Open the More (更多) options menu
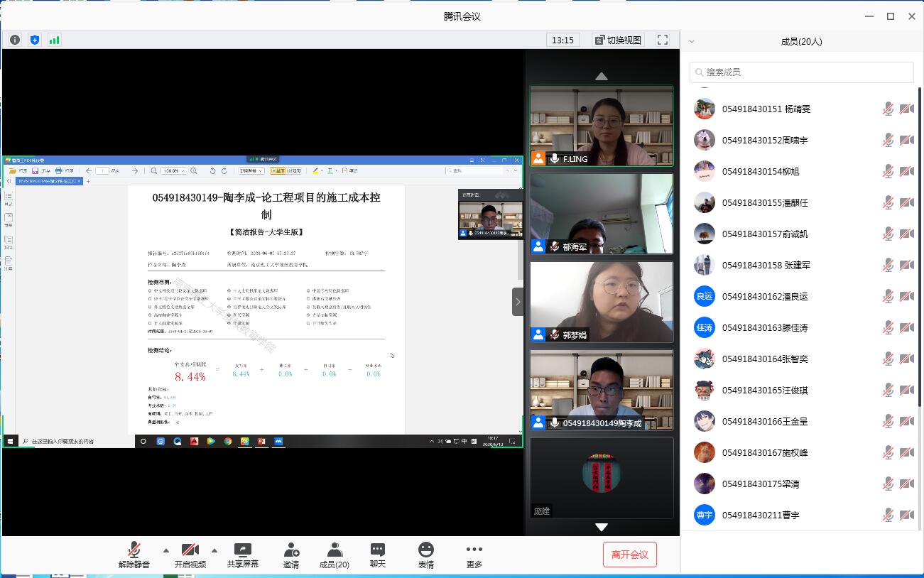 [x=474, y=555]
